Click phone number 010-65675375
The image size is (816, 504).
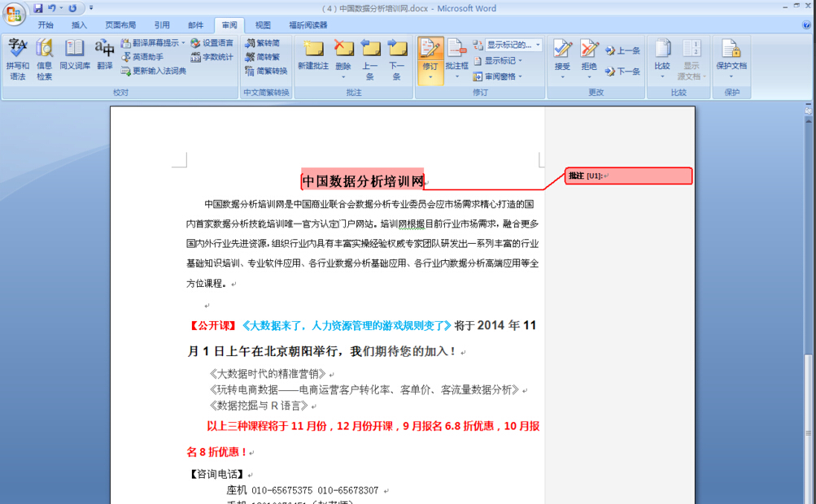(x=282, y=490)
